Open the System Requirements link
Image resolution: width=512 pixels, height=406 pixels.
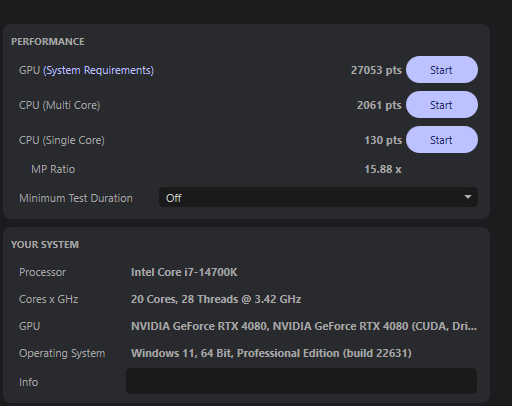(98, 70)
